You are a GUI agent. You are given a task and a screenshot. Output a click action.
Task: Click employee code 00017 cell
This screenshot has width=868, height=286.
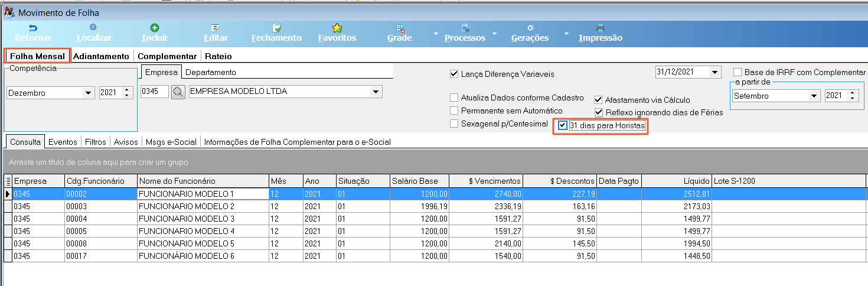click(x=100, y=256)
